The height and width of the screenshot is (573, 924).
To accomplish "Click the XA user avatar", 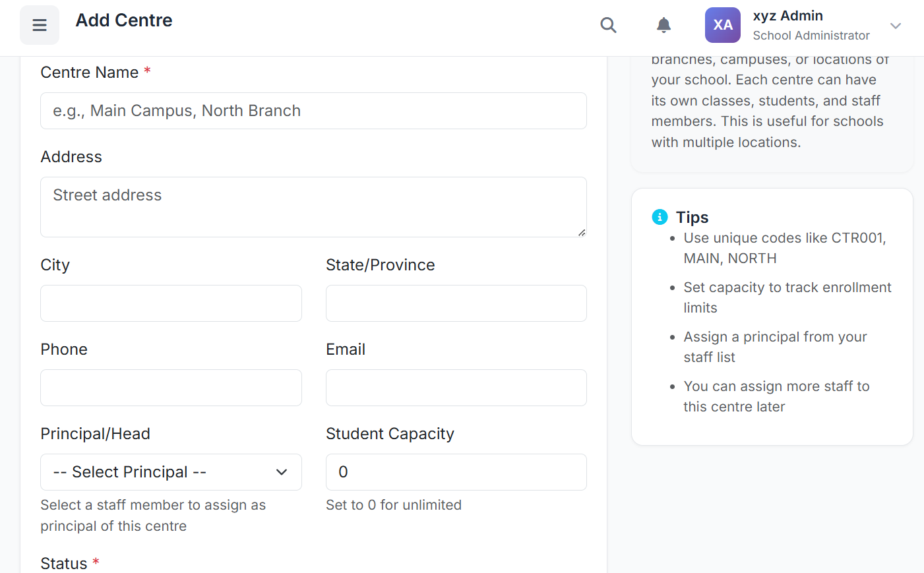I will (x=722, y=25).
